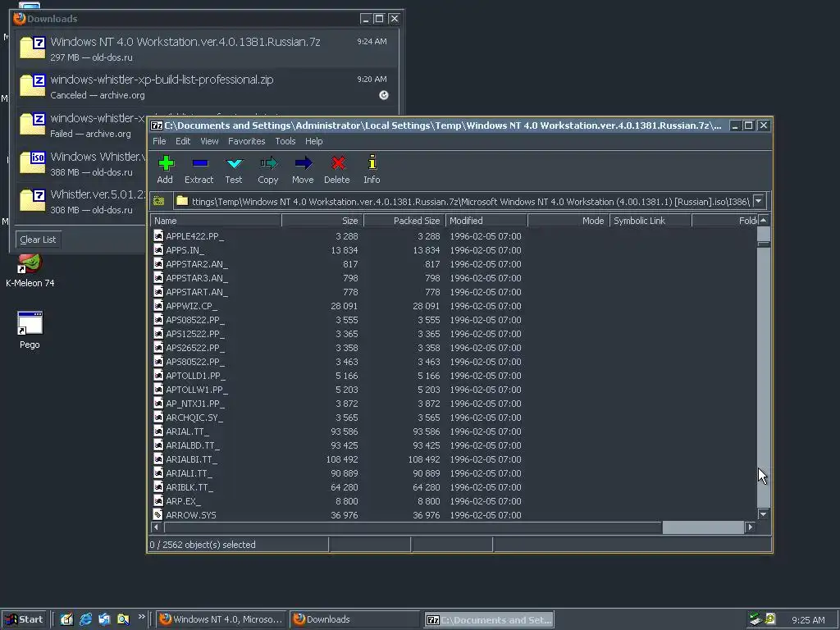Go up one folder with the up-arrow icon

click(x=159, y=201)
